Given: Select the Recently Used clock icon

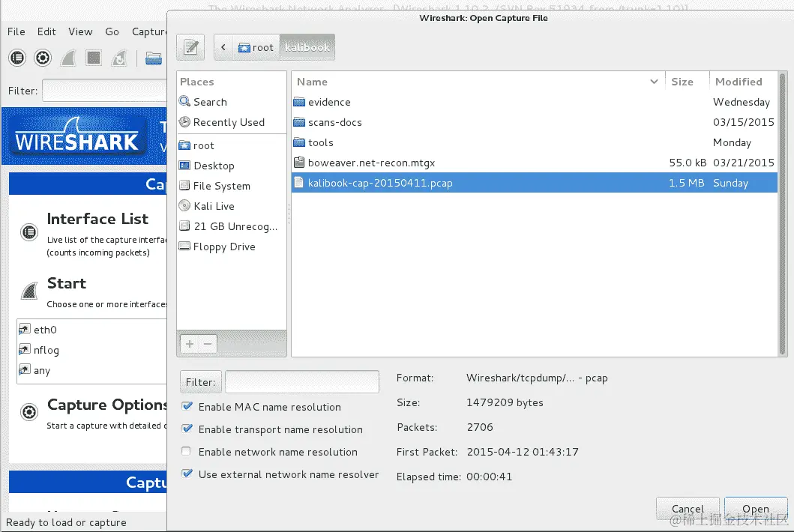Looking at the screenshot, I should click(185, 122).
